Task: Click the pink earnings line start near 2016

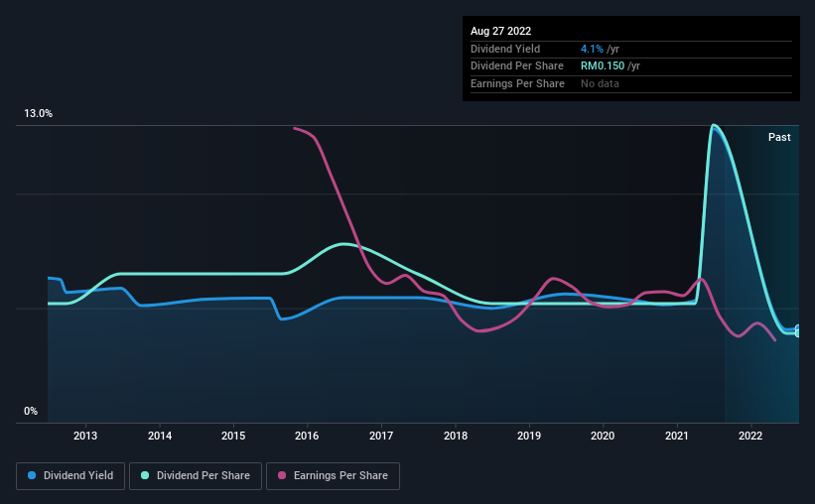Action: pyautogui.click(x=295, y=128)
